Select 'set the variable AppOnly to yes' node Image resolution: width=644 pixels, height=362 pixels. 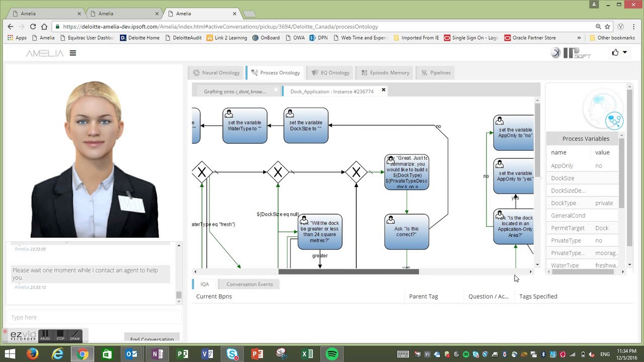(514, 176)
